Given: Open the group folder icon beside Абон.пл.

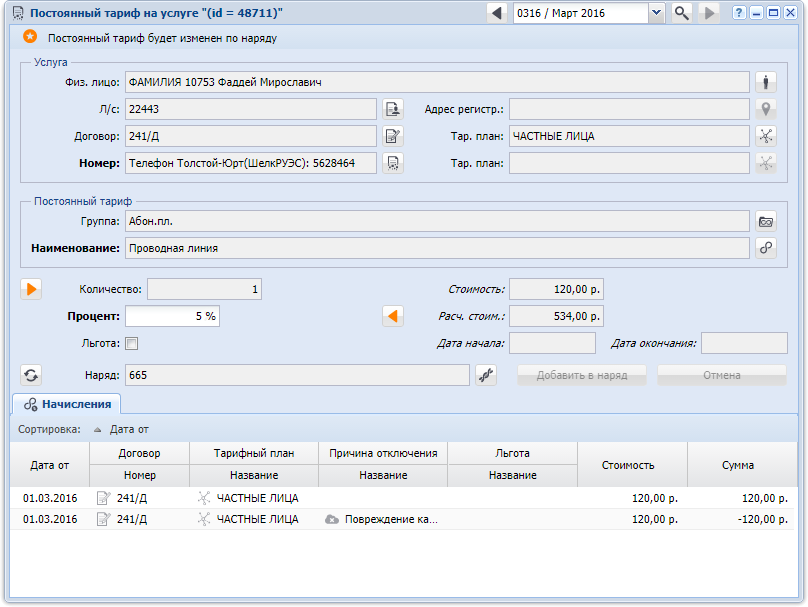Looking at the screenshot, I should click(766, 222).
